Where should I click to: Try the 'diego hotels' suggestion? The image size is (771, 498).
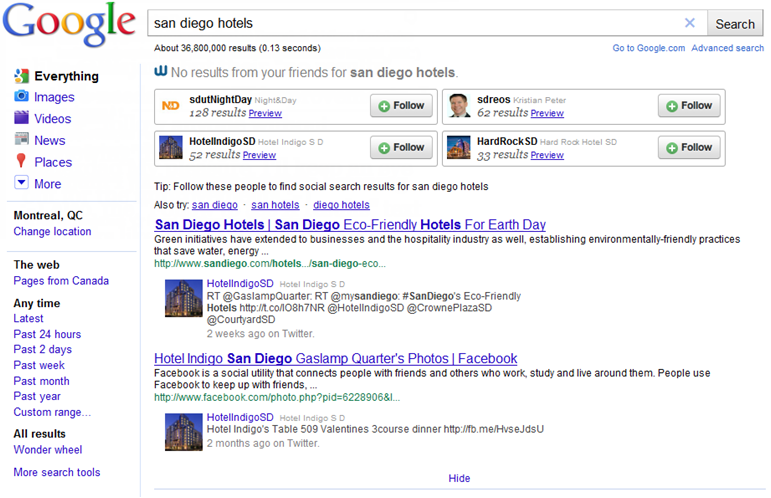pyautogui.click(x=341, y=205)
